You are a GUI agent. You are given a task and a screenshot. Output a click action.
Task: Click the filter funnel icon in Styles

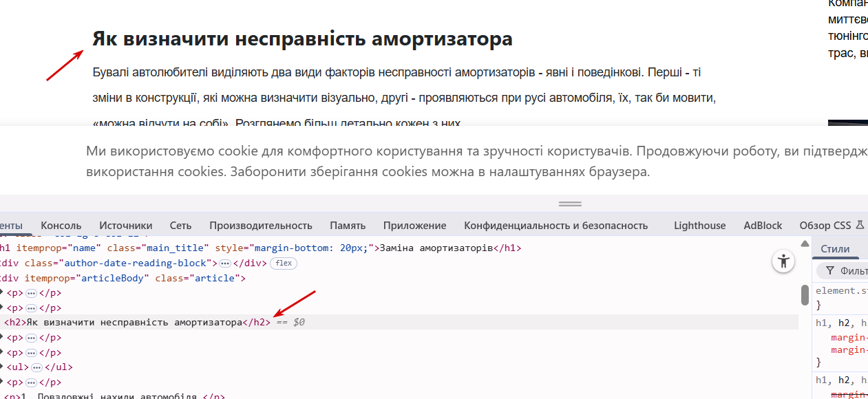coord(829,270)
